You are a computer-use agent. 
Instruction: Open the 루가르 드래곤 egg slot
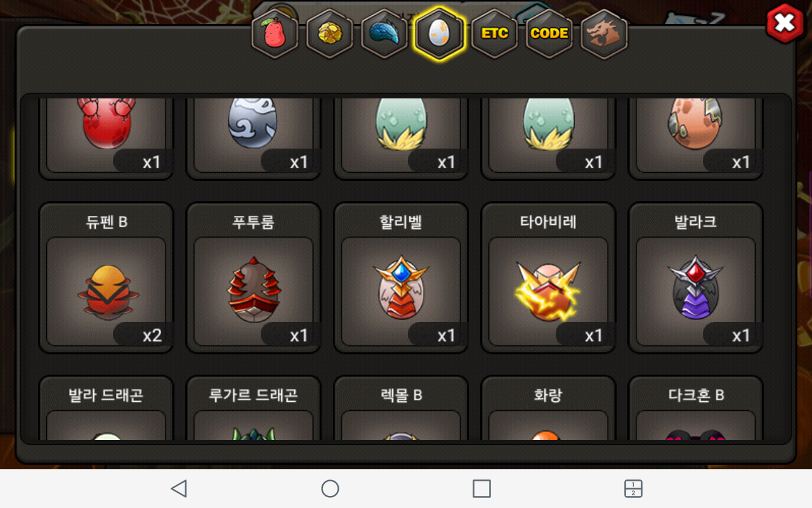pos(253,408)
